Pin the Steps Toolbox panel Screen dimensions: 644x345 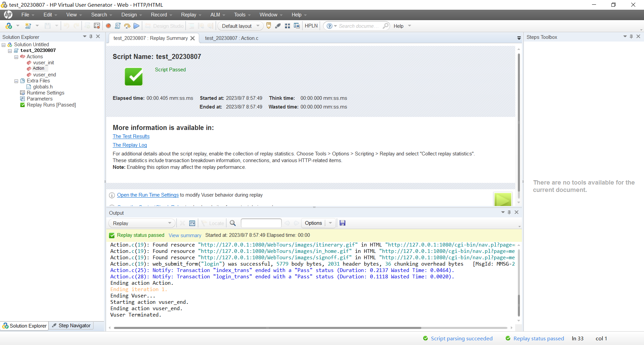click(x=631, y=37)
